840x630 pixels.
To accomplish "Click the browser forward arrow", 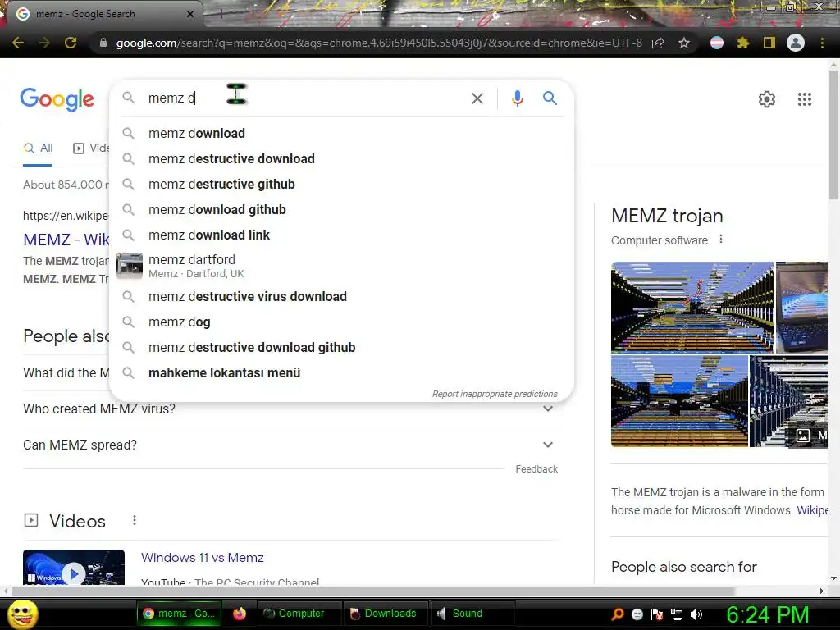I will [x=44, y=43].
